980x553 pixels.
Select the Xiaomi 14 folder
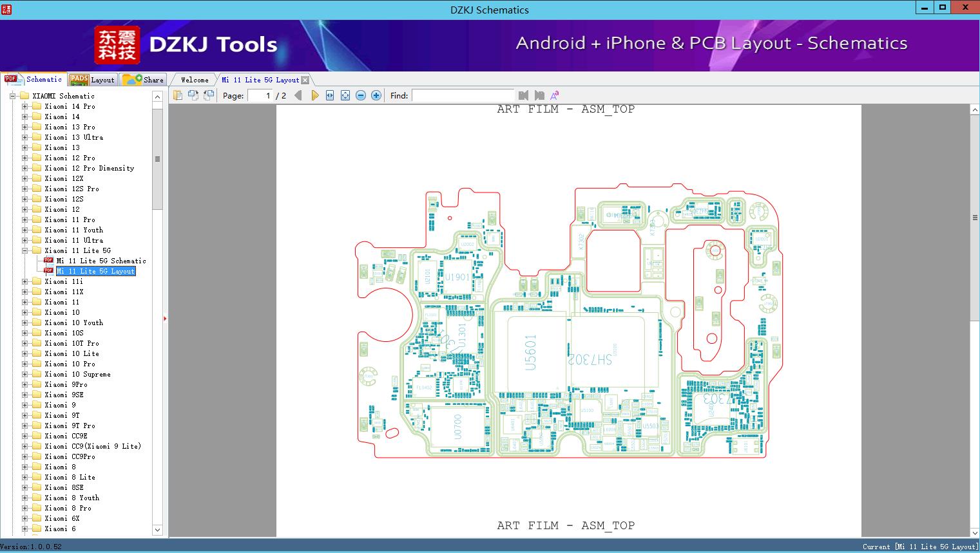click(62, 117)
